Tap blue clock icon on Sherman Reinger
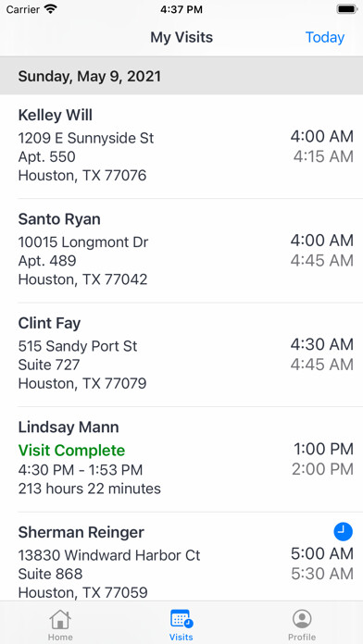 pyautogui.click(x=343, y=532)
